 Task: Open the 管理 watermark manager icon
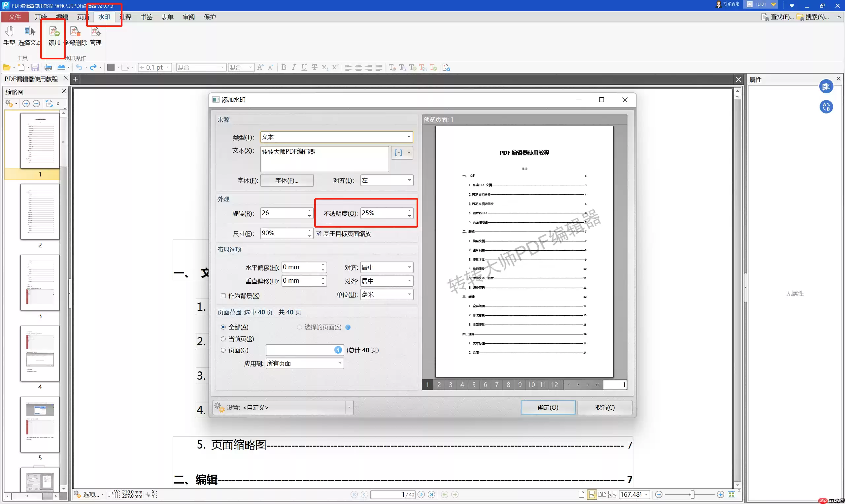96,36
